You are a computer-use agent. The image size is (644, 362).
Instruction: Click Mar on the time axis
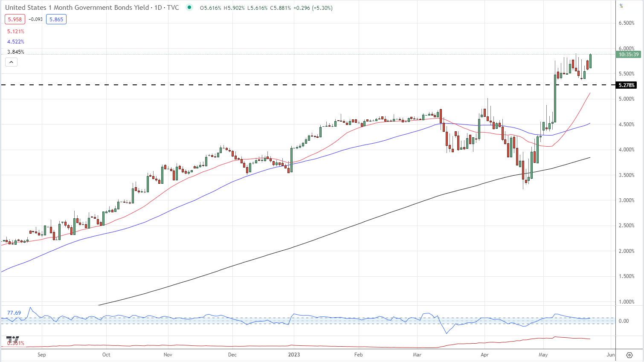[417, 355]
